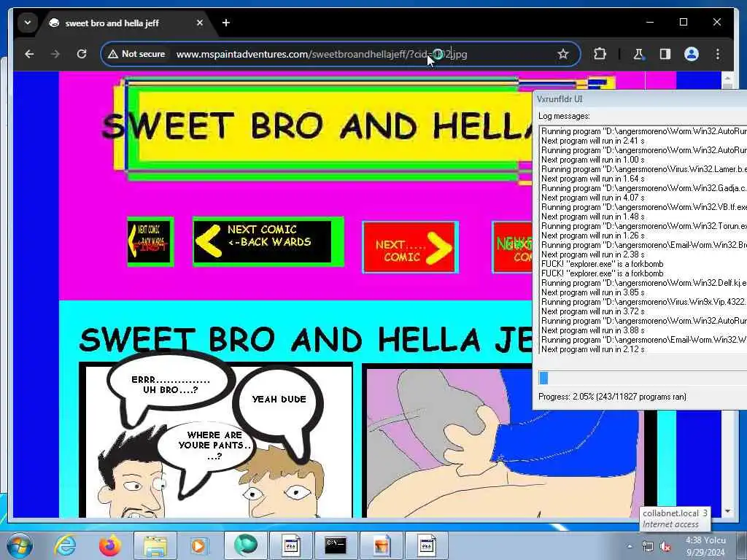Click the muted volume tray icon
The height and width of the screenshot is (560, 747).
click(x=665, y=547)
